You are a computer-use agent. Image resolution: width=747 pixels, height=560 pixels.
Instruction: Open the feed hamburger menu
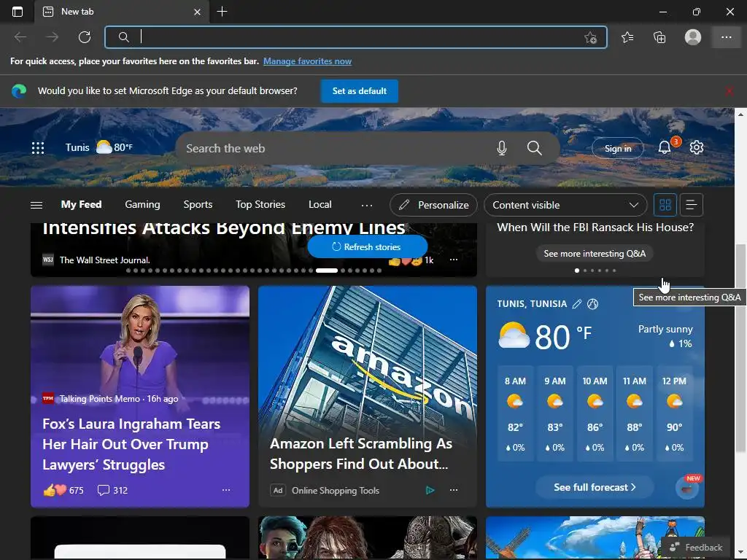click(x=36, y=205)
